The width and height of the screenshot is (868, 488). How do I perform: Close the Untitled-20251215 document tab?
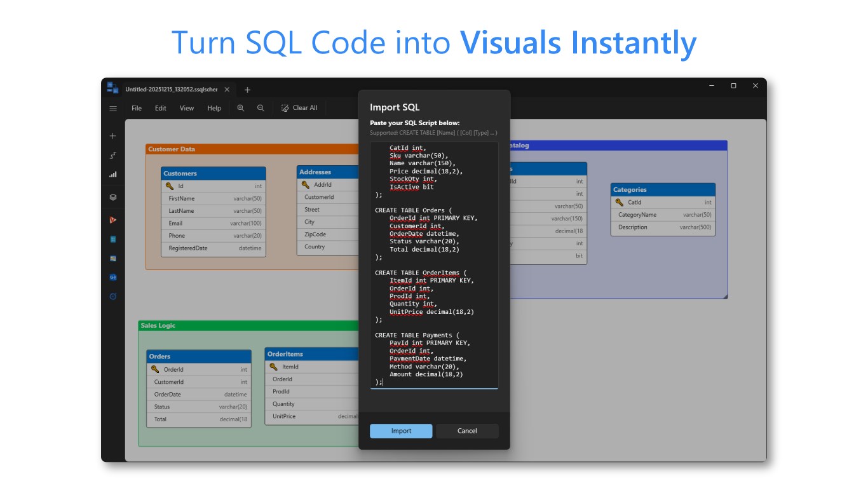pos(227,90)
